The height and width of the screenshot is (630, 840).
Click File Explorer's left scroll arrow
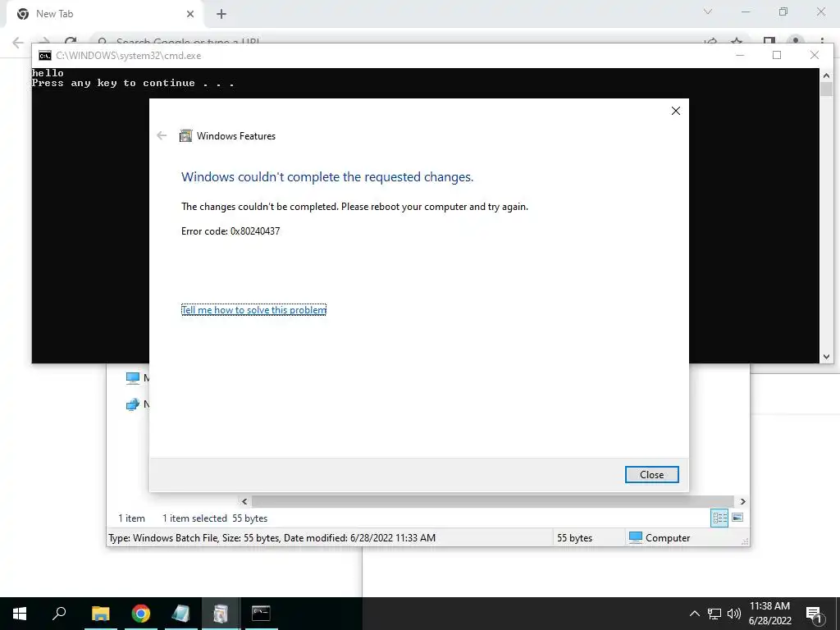[x=244, y=501]
